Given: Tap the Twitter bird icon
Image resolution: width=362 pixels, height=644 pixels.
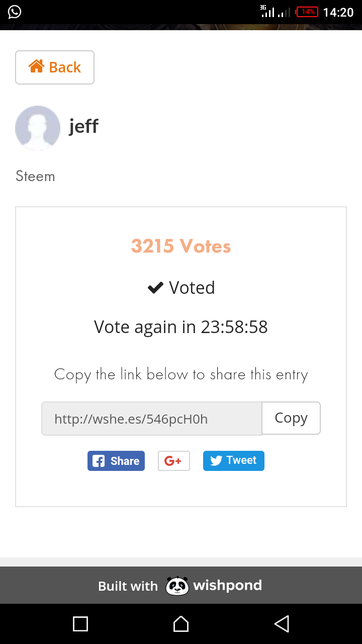Looking at the screenshot, I should pyautogui.click(x=216, y=461).
